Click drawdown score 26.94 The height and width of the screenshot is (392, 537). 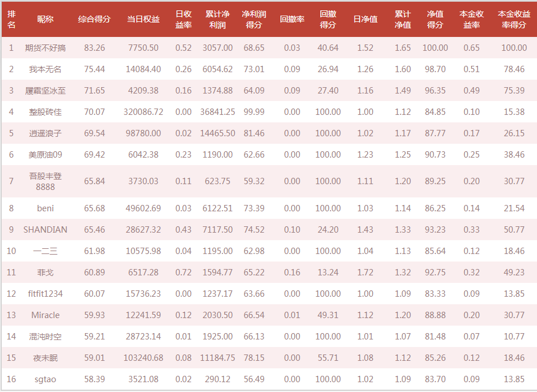pos(328,69)
